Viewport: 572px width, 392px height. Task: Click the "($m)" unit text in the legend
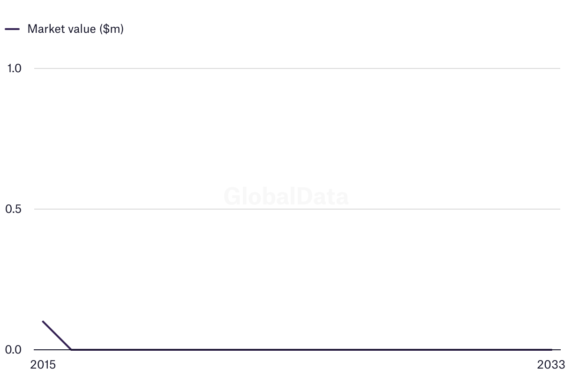(x=112, y=29)
